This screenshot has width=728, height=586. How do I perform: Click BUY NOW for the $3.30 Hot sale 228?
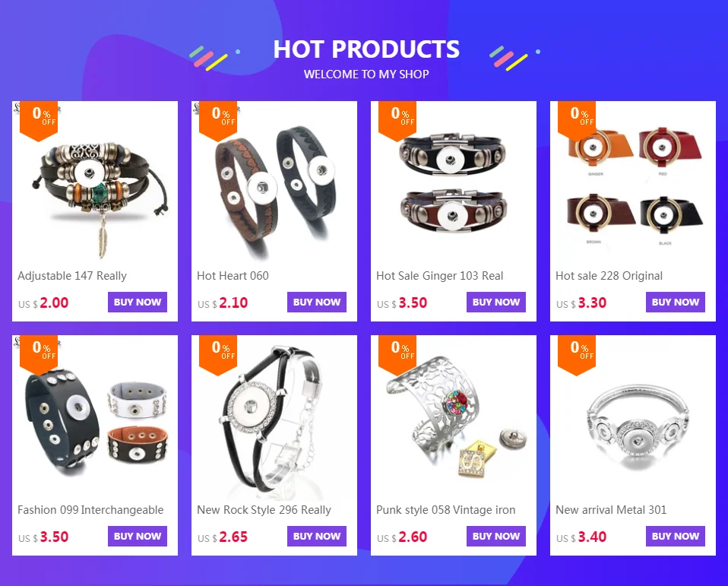[x=676, y=303]
